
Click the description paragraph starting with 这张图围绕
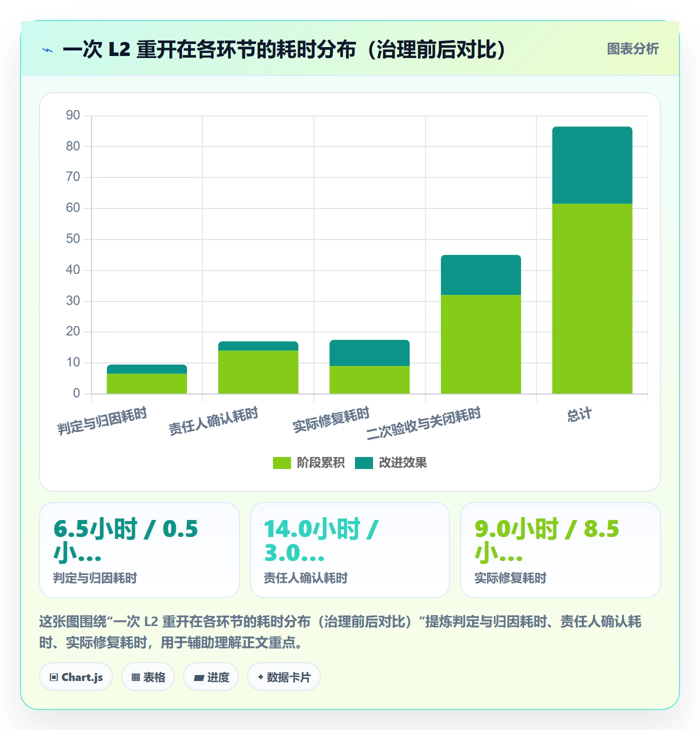[340, 632]
